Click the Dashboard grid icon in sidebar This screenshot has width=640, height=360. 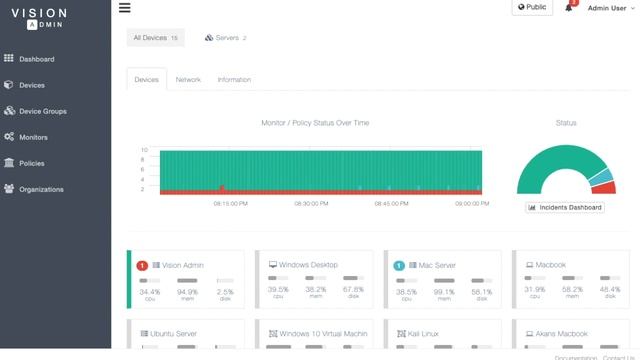(9, 58)
